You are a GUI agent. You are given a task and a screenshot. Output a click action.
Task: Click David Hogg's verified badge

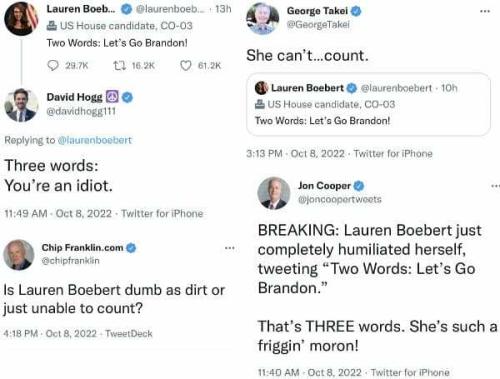127,97
